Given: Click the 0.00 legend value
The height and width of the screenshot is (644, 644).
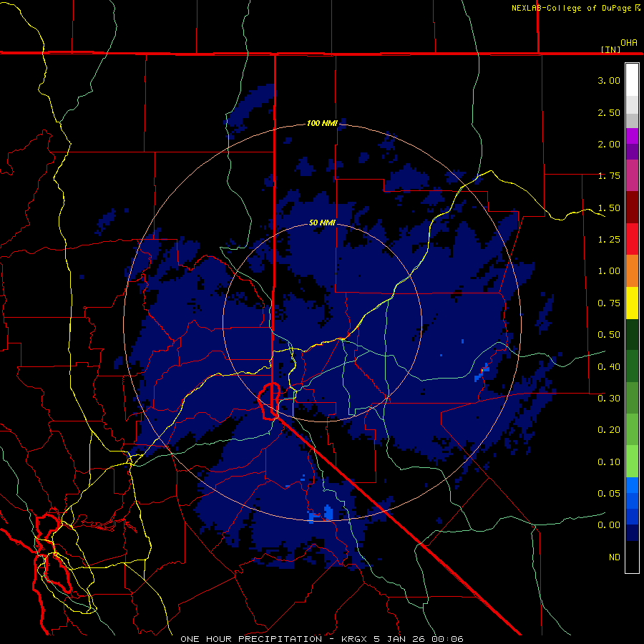Looking at the screenshot, I should tap(609, 525).
